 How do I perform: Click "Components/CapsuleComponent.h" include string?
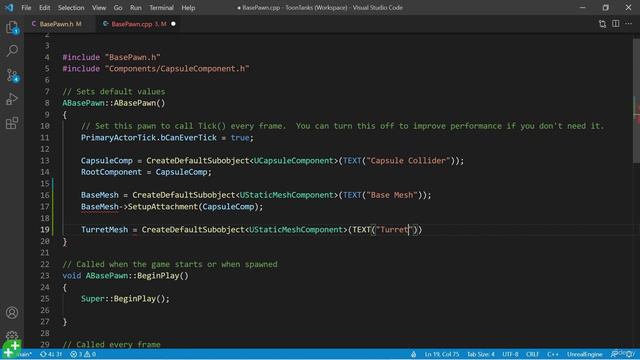pos(177,69)
